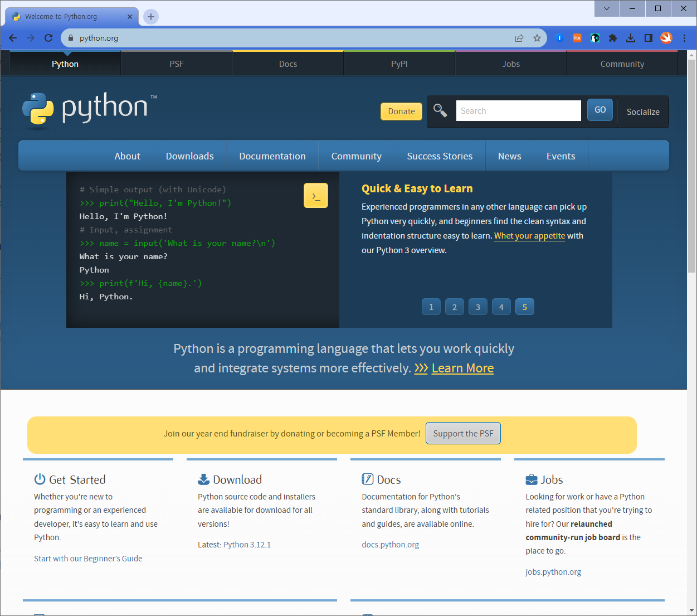This screenshot has height=616, width=697.
Task: Toggle the browser side panel icon
Action: tap(649, 38)
